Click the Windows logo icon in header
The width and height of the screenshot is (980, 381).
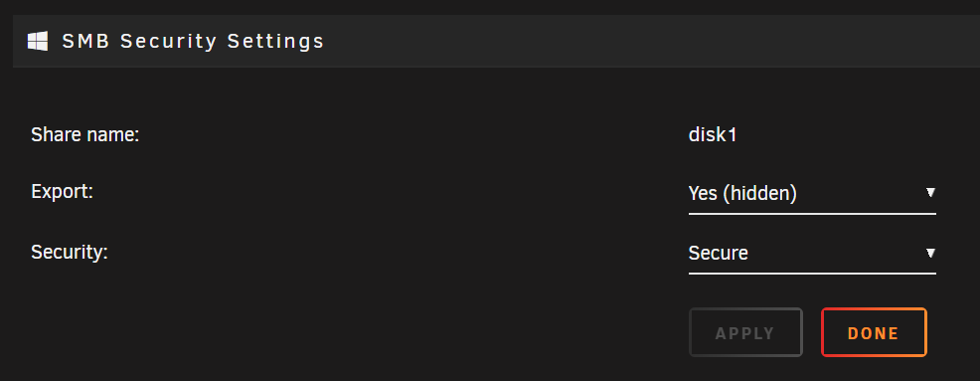pos(38,42)
